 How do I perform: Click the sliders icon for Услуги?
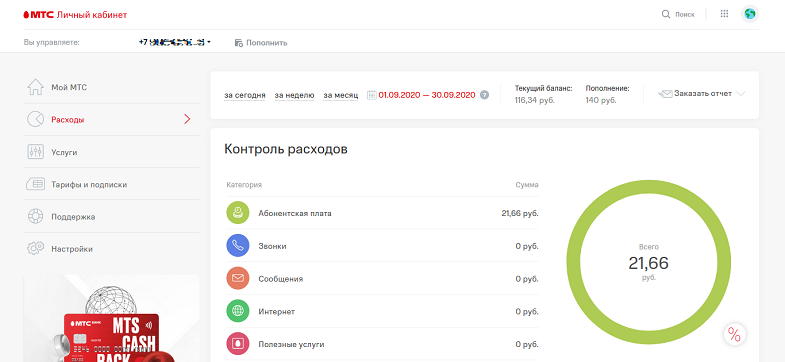pos(36,152)
